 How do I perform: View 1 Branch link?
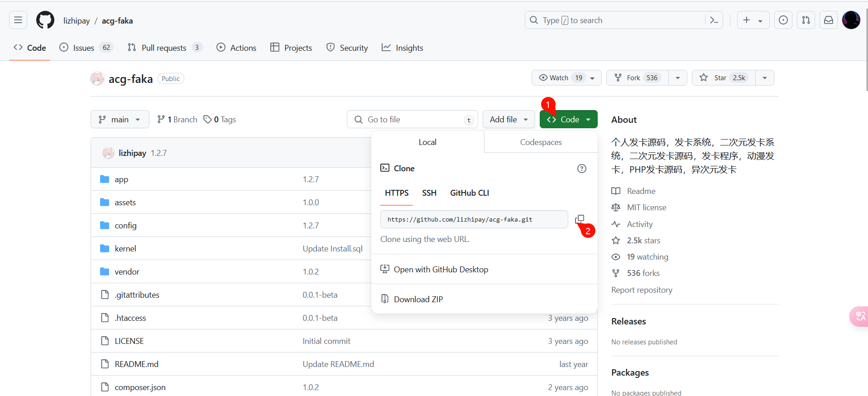point(177,120)
